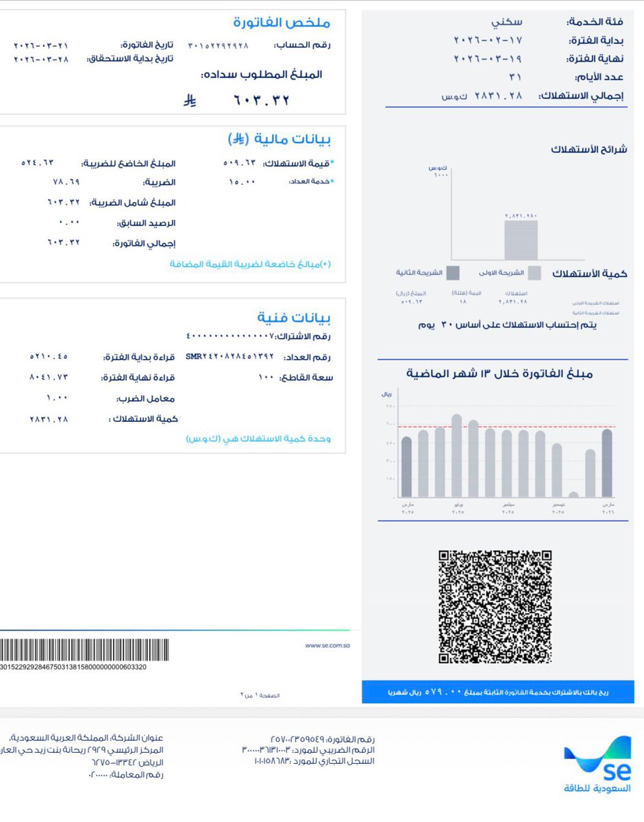Click the الضريبة value ٧٨.٦٩
The image size is (644, 822).
(66, 182)
